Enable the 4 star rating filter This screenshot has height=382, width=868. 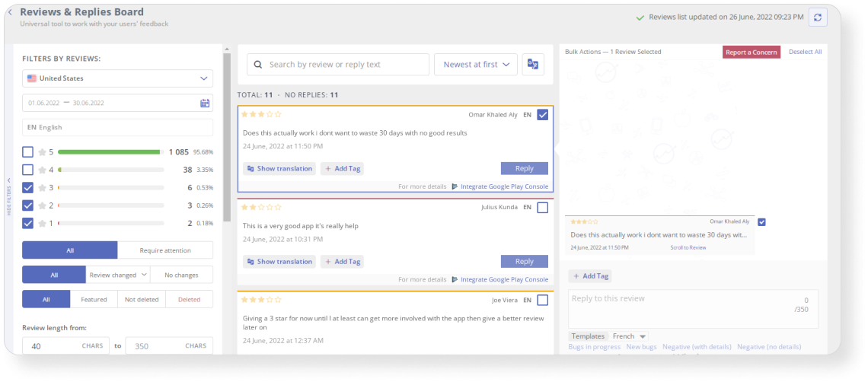(27, 170)
